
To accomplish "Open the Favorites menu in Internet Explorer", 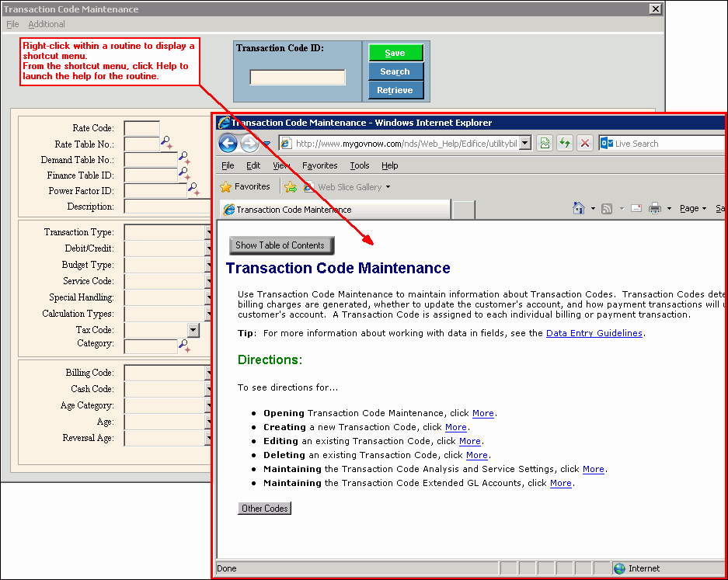I will [319, 165].
